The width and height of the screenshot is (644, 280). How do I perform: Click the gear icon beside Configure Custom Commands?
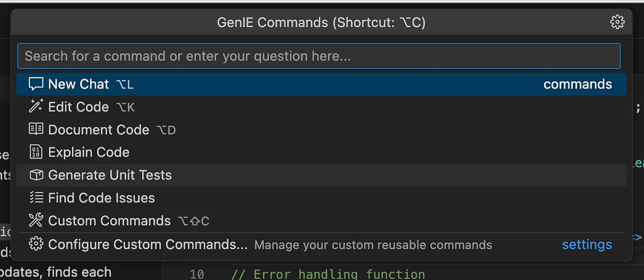[35, 244]
